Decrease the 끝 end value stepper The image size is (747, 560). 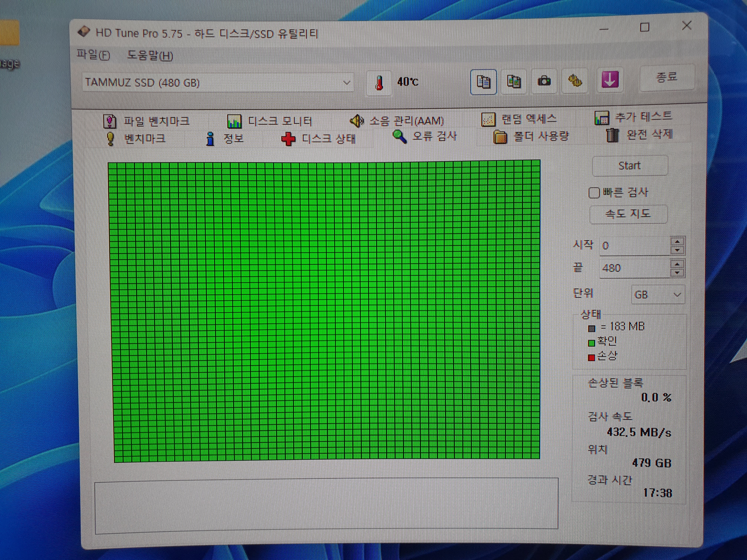point(677,272)
